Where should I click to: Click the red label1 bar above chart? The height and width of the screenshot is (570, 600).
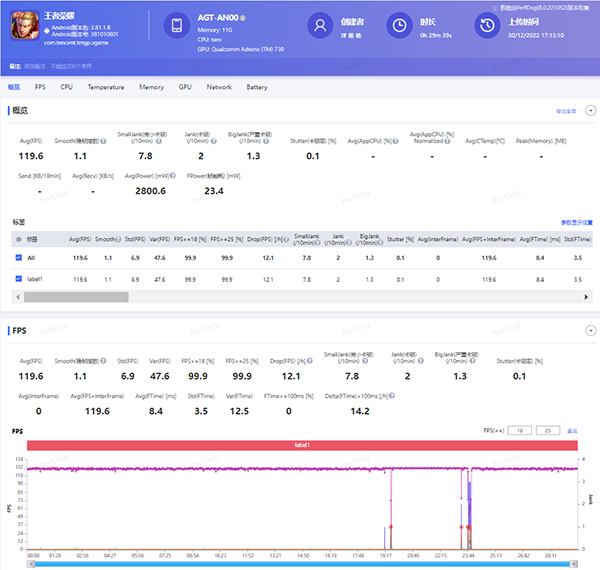tap(303, 445)
